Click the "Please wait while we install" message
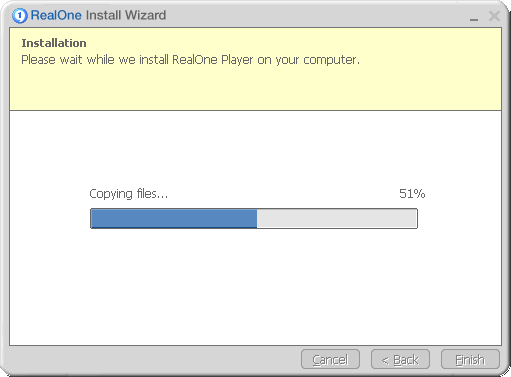 pos(96,60)
